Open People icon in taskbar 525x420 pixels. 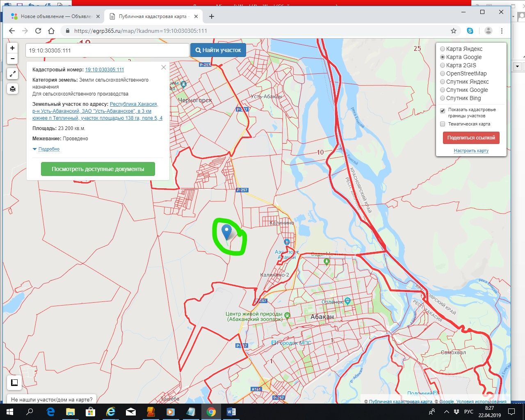click(x=432, y=412)
